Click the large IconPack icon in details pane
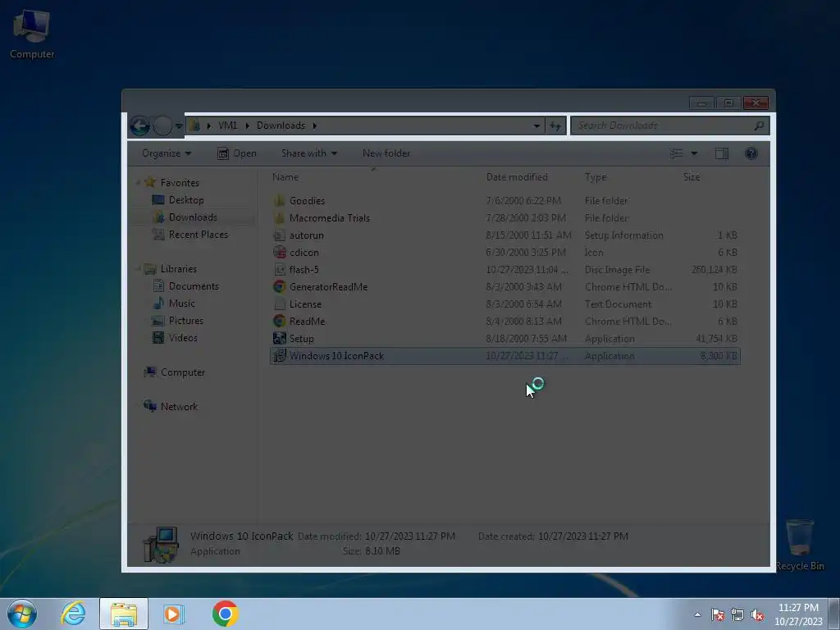 161,545
